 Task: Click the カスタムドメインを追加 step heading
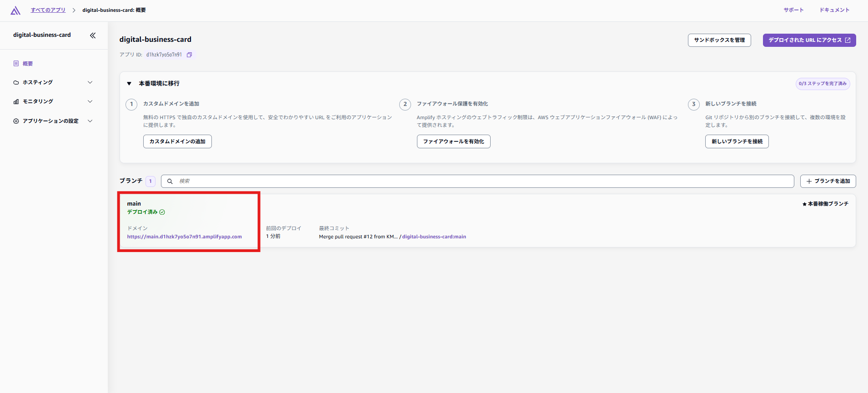171,104
